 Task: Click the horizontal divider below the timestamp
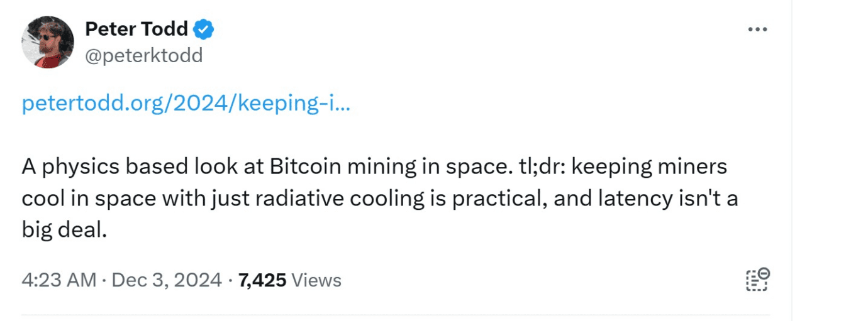click(395, 315)
